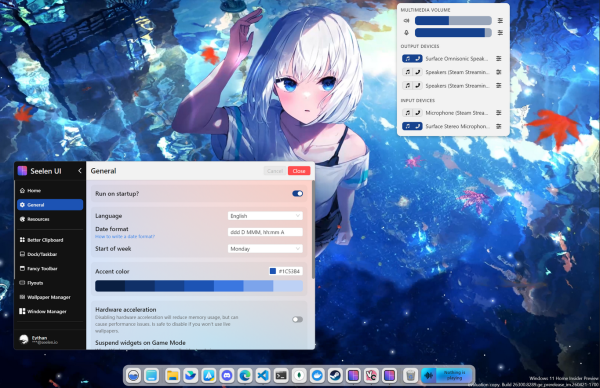The width and height of the screenshot is (600, 388).
Task: Click the Cancel button
Action: [275, 171]
